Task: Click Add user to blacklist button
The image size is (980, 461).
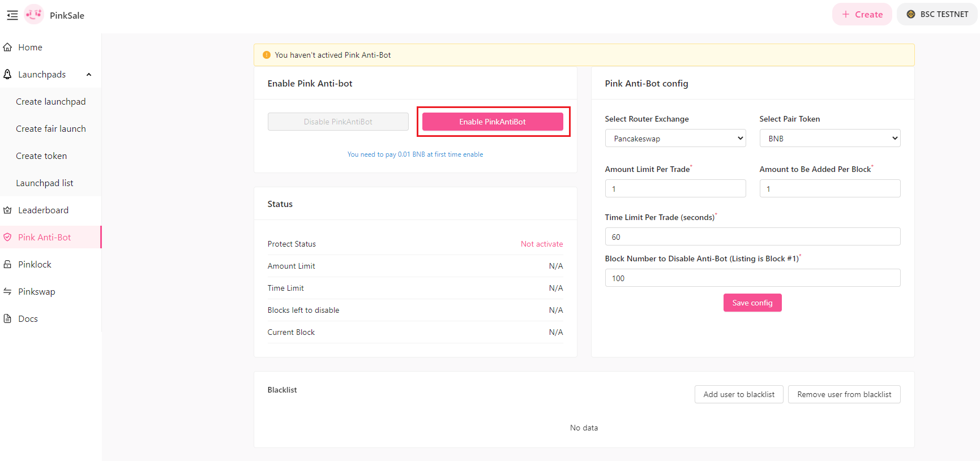Action: pyautogui.click(x=739, y=394)
